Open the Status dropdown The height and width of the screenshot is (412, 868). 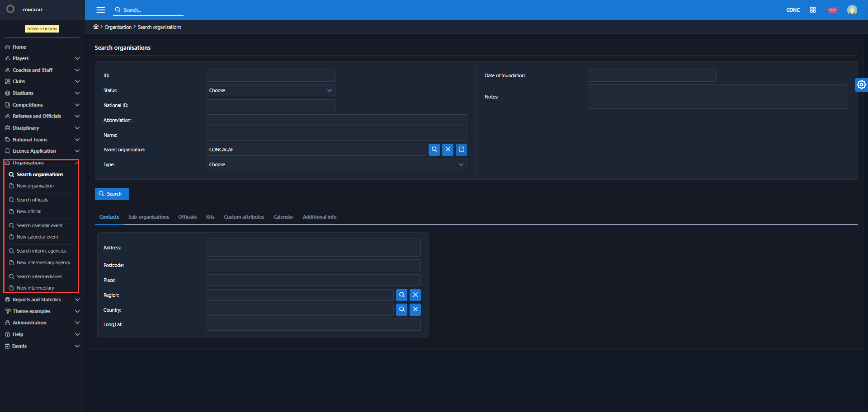270,90
